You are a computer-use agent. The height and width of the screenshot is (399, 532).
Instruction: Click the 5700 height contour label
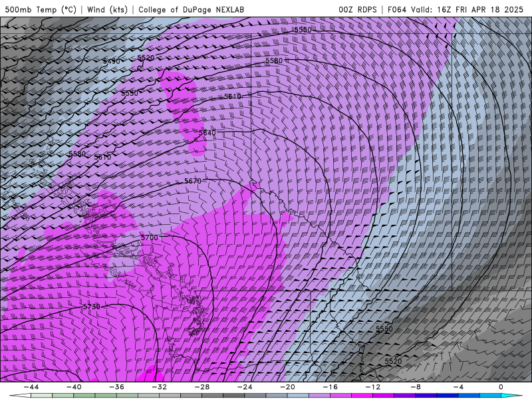(x=149, y=237)
